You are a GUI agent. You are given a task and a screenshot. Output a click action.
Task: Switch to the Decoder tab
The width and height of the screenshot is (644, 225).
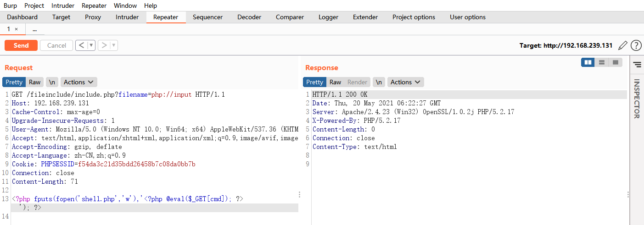[249, 17]
